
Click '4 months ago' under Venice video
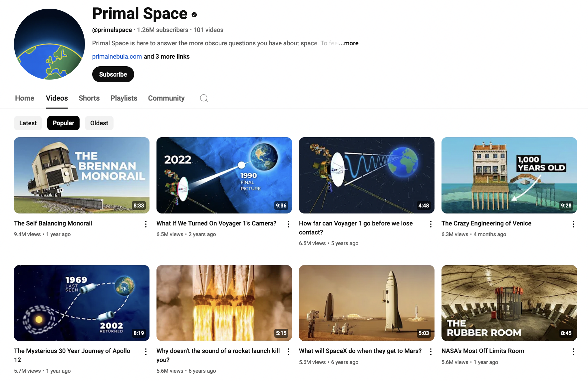490,234
